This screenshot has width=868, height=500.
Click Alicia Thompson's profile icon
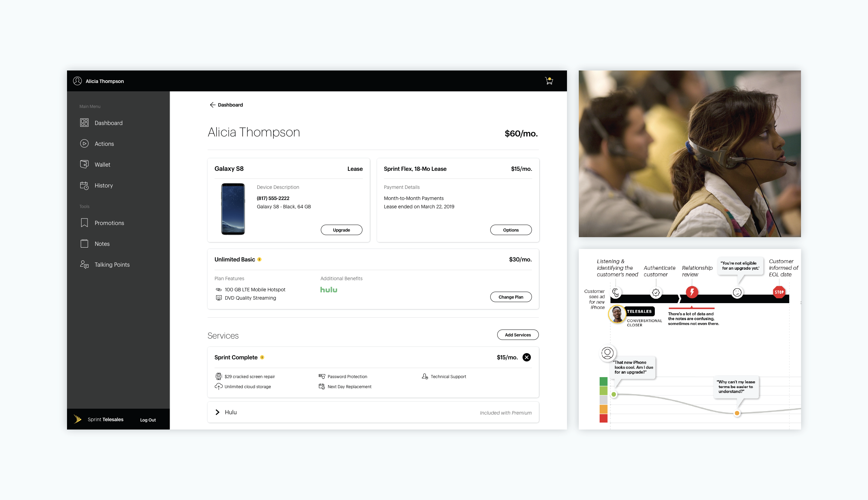tap(77, 81)
